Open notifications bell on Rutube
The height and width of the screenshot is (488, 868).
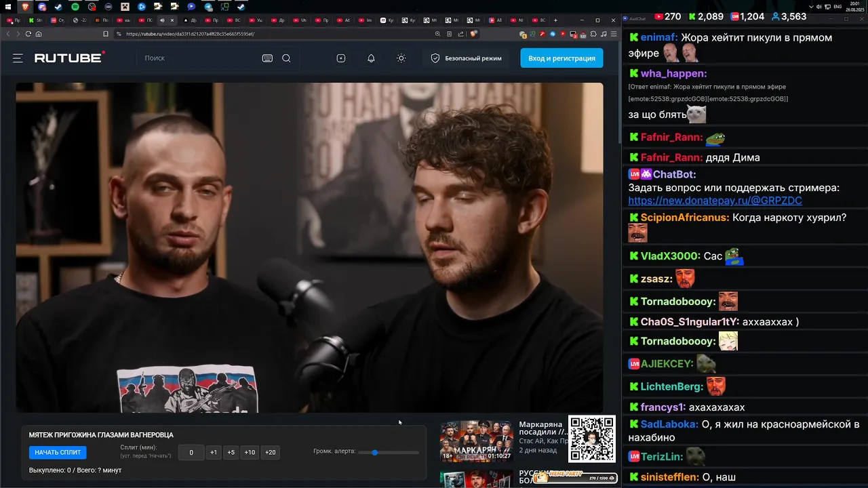[371, 58]
